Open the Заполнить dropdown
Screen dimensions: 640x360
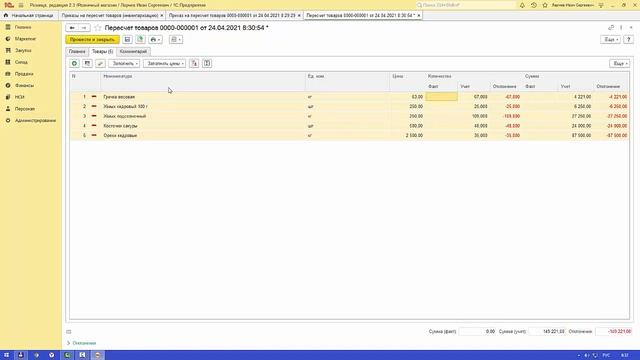click(124, 63)
